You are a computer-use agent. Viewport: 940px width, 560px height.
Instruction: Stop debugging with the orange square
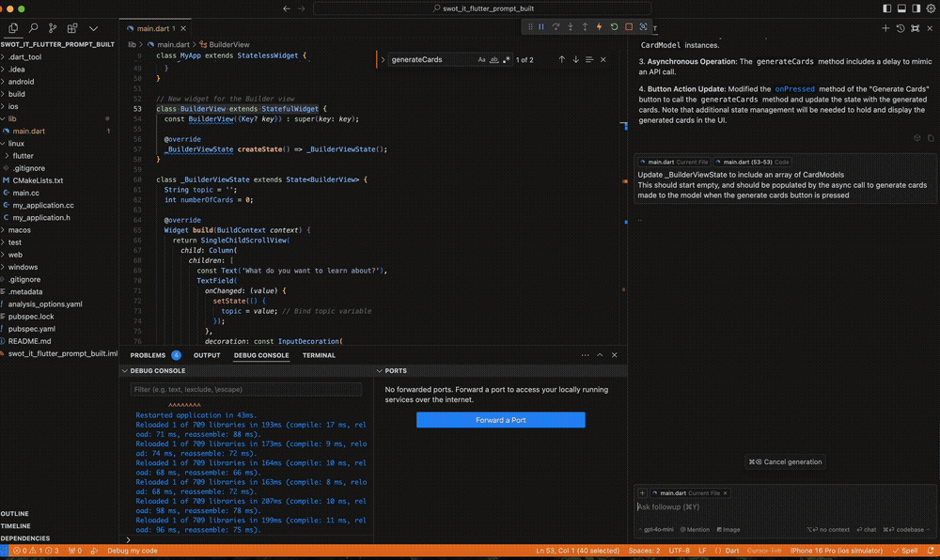[628, 27]
